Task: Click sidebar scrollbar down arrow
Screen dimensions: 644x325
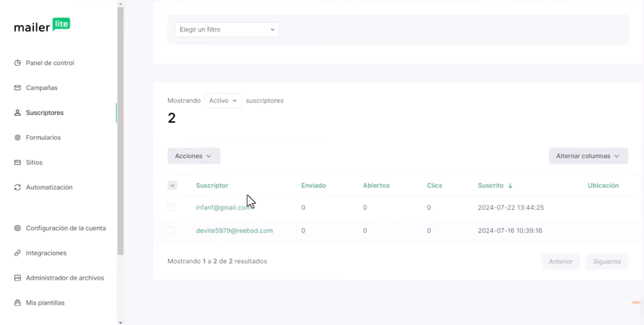Action: pos(120,323)
